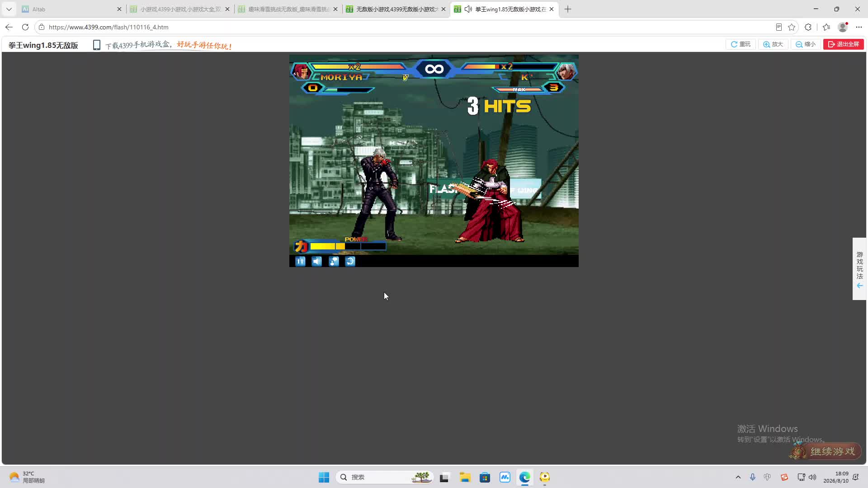Exit fullscreen via 退出全屏 button
This screenshot has width=868, height=488.
pyautogui.click(x=844, y=44)
